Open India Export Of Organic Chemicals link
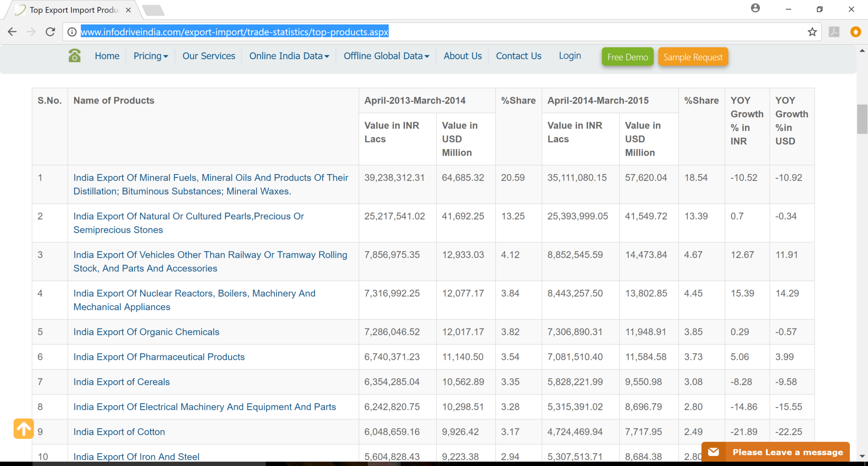 pyautogui.click(x=146, y=332)
